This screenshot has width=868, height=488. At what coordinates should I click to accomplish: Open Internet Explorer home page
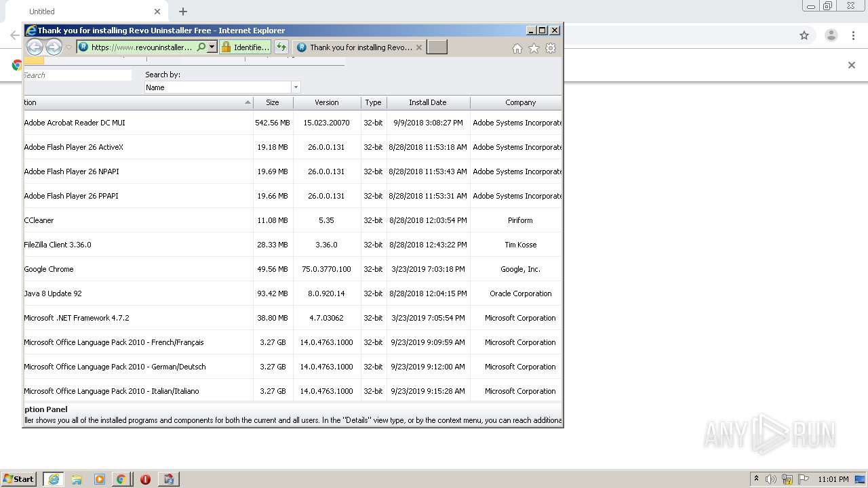pos(517,48)
